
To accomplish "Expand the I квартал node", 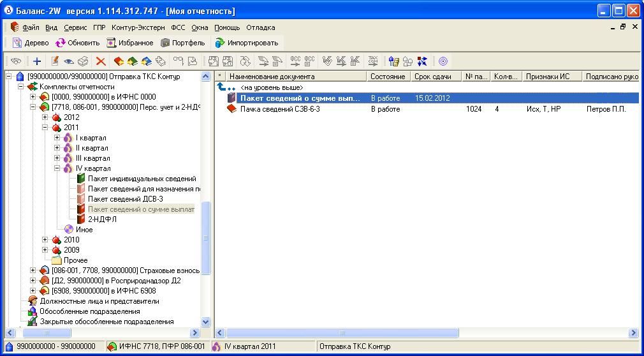I will [x=57, y=138].
